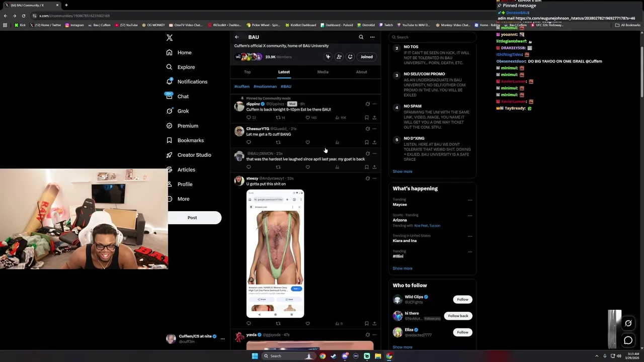Like the BAU_DEMON post
This screenshot has width=644, height=362.
[x=308, y=167]
